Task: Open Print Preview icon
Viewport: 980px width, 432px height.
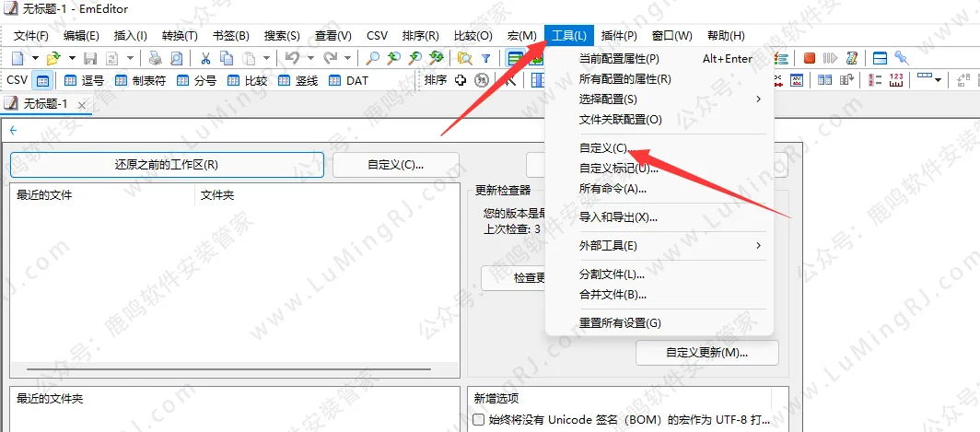Action: (x=176, y=59)
